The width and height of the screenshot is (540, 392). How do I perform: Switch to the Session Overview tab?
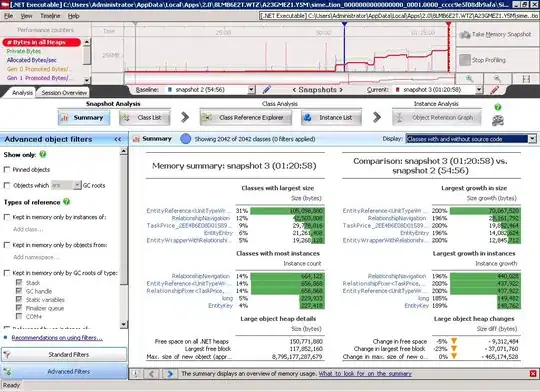(x=64, y=93)
